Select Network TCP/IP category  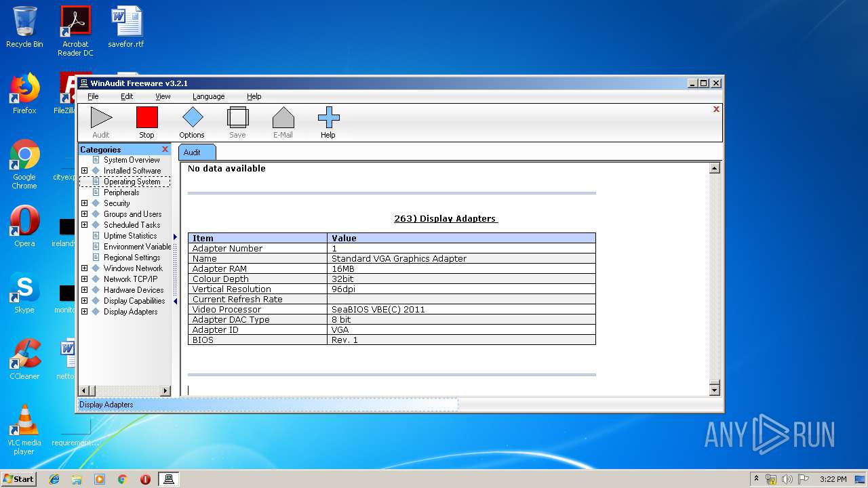[x=130, y=279]
